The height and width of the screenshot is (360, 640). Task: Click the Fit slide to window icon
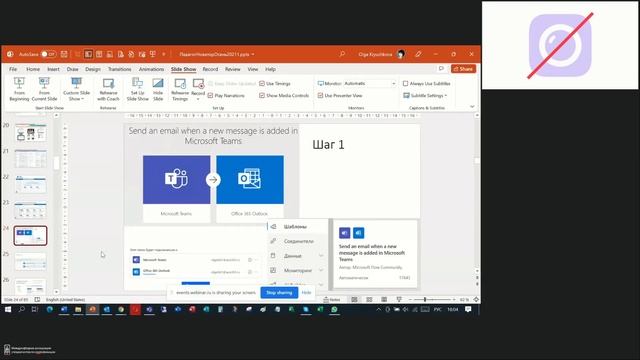pos(476,300)
